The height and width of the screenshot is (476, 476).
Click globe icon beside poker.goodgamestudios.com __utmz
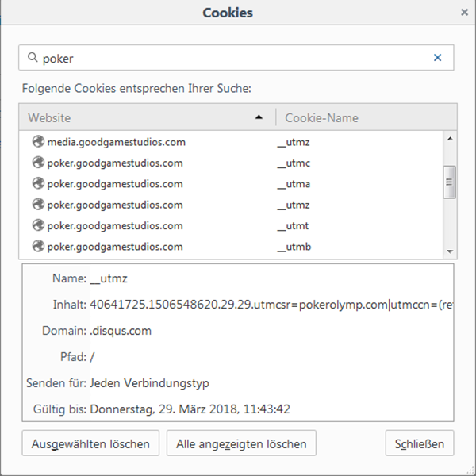tap(39, 205)
